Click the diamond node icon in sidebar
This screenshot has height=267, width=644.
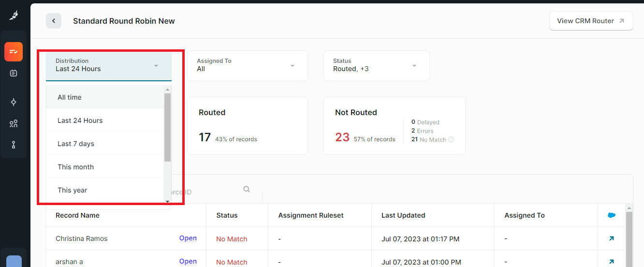(x=14, y=102)
